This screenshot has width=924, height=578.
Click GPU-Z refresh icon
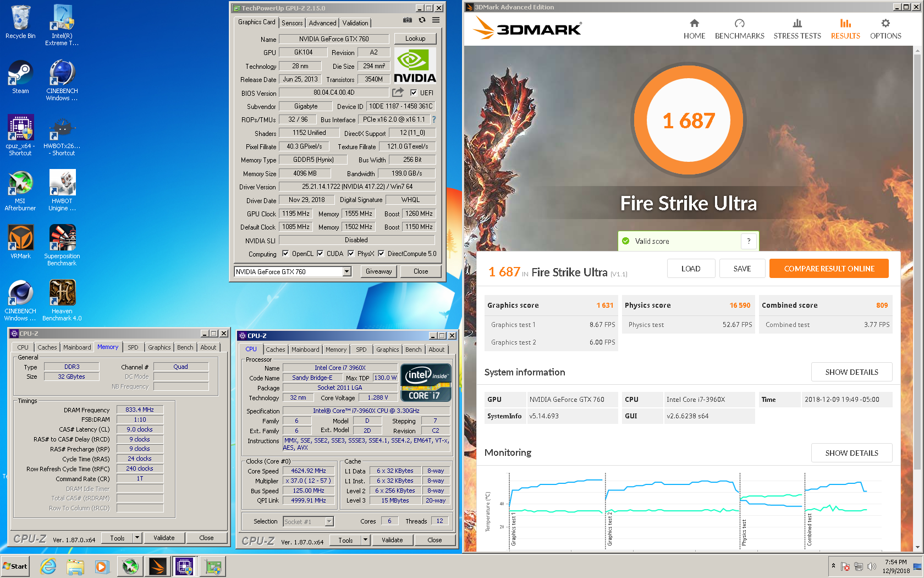tap(422, 20)
